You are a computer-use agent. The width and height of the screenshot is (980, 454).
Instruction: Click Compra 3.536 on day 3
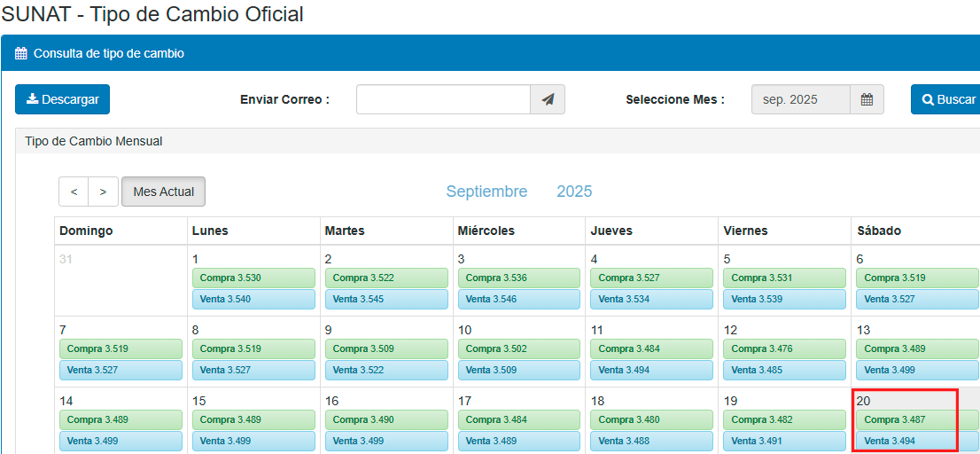pos(519,278)
